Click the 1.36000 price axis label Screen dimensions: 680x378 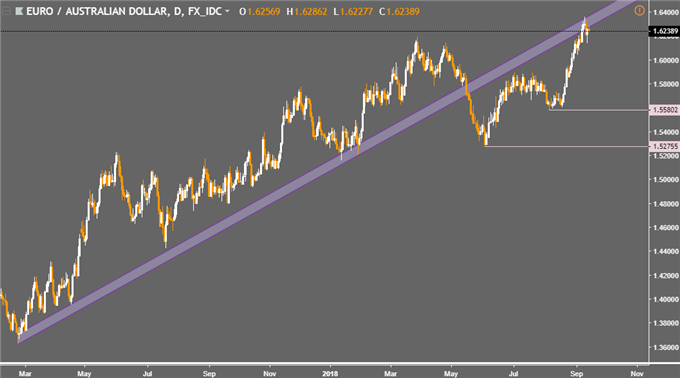point(666,347)
